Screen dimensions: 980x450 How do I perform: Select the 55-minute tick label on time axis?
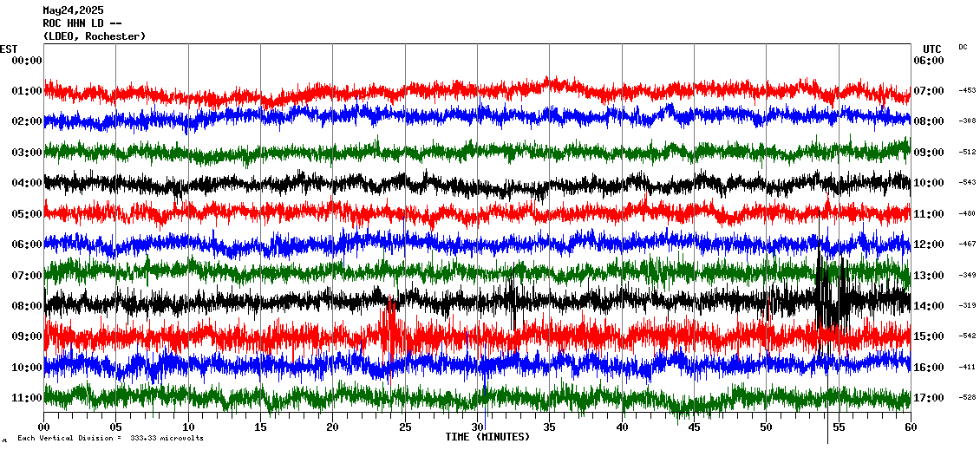click(x=838, y=427)
